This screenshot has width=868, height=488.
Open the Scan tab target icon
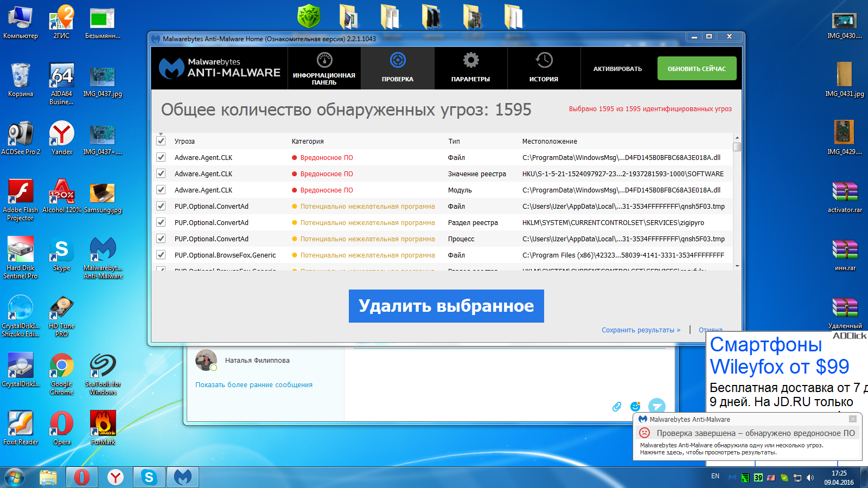tap(398, 60)
